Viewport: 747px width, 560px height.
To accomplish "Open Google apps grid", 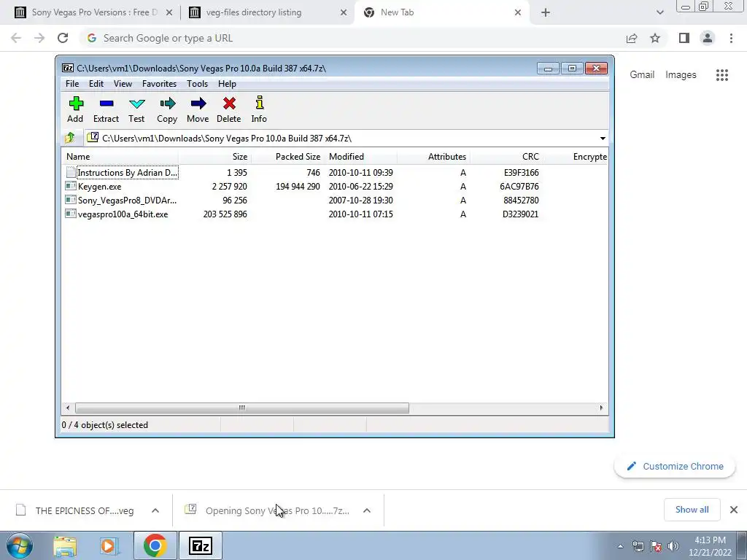I will pyautogui.click(x=722, y=75).
